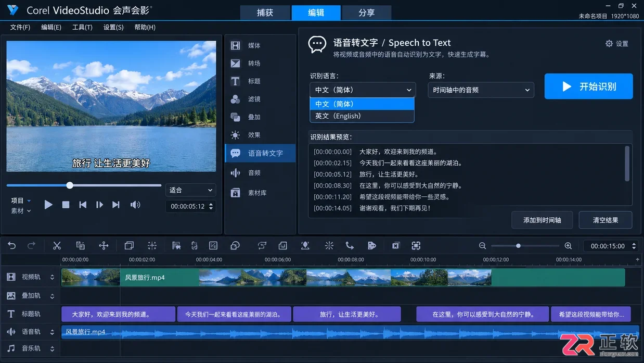Click the undo arrow in timeline toolbar
The image size is (644, 363).
[11, 246]
